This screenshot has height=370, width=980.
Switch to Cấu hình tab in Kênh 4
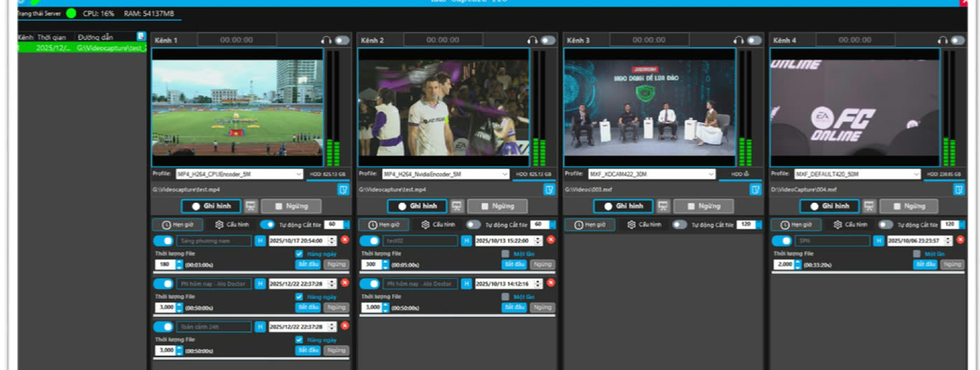850,225
